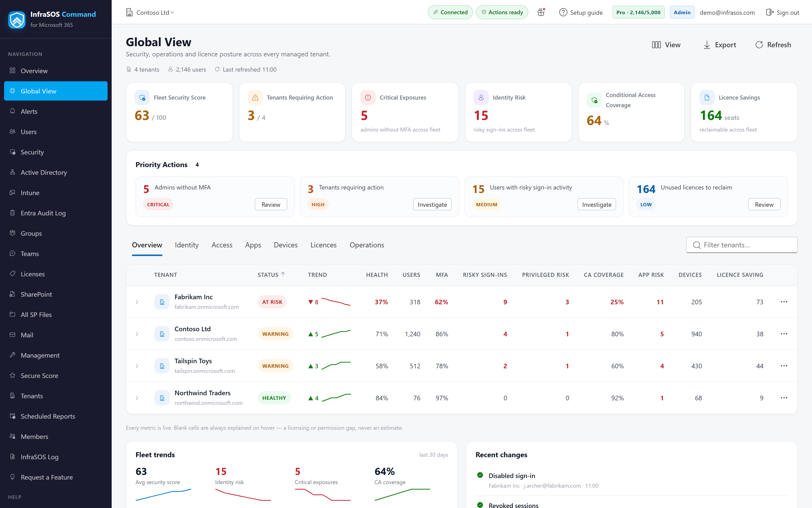This screenshot has width=812, height=508.
Task: Expand the Northwind Traders row
Action: pyautogui.click(x=137, y=398)
